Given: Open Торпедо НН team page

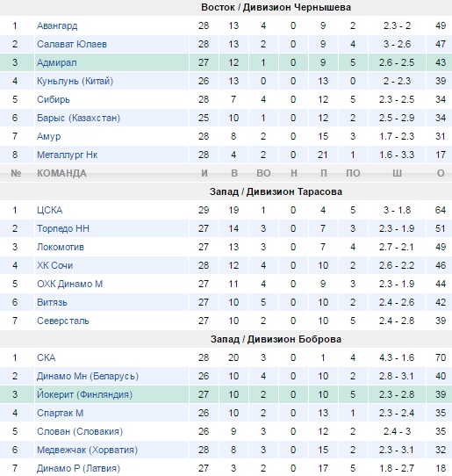Looking at the screenshot, I should 63,228.
